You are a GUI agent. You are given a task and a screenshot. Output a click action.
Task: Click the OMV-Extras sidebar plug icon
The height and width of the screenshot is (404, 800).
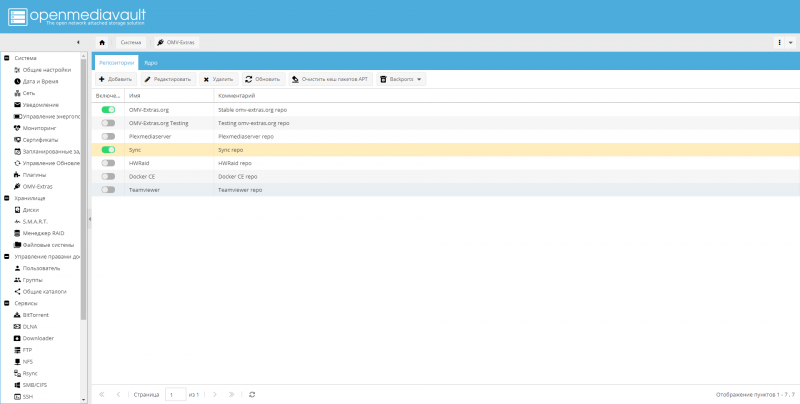pyautogui.click(x=17, y=187)
